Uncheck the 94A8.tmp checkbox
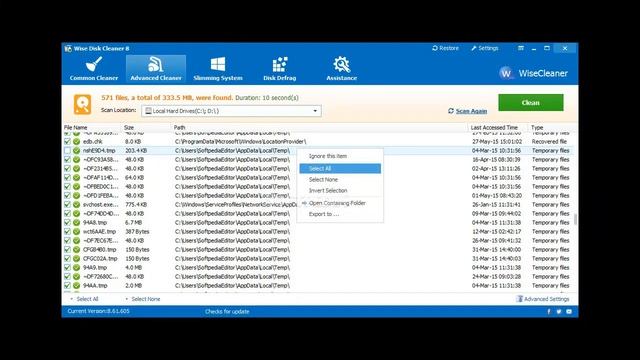 (x=67, y=222)
